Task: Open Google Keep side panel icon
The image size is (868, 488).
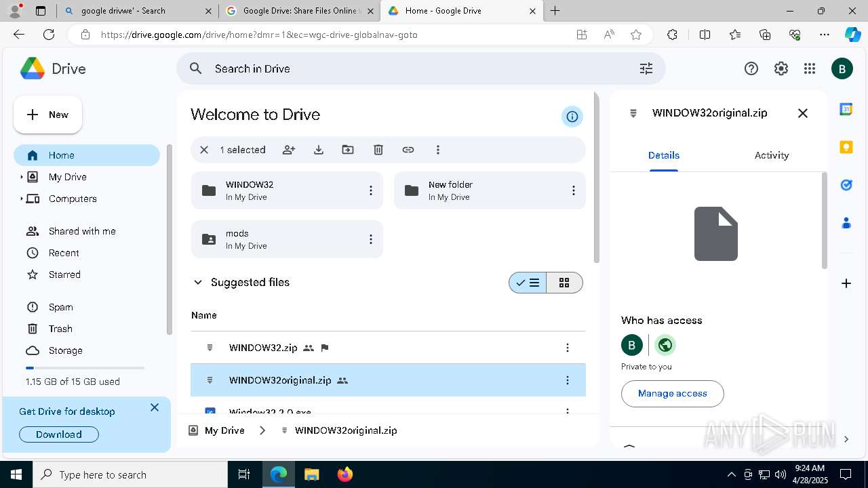Action: point(846,147)
